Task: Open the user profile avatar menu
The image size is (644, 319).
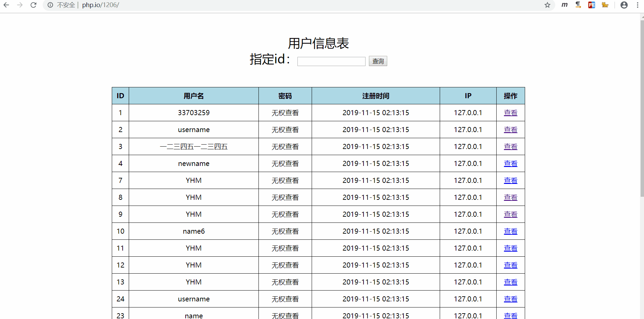Action: [x=624, y=5]
